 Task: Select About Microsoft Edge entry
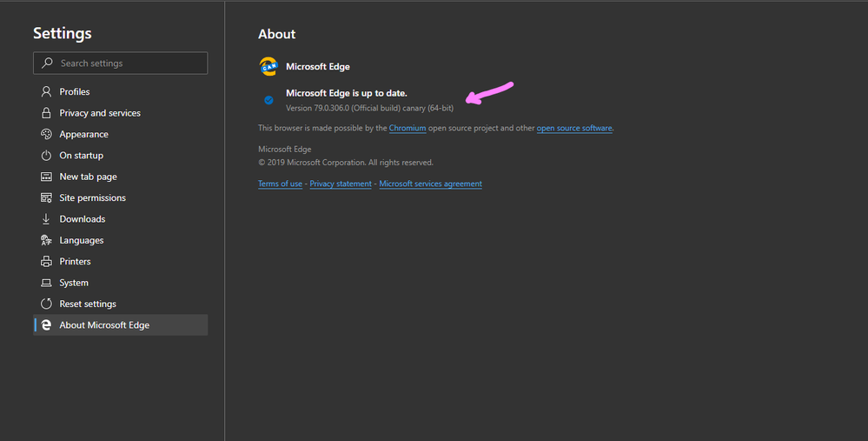(x=121, y=325)
